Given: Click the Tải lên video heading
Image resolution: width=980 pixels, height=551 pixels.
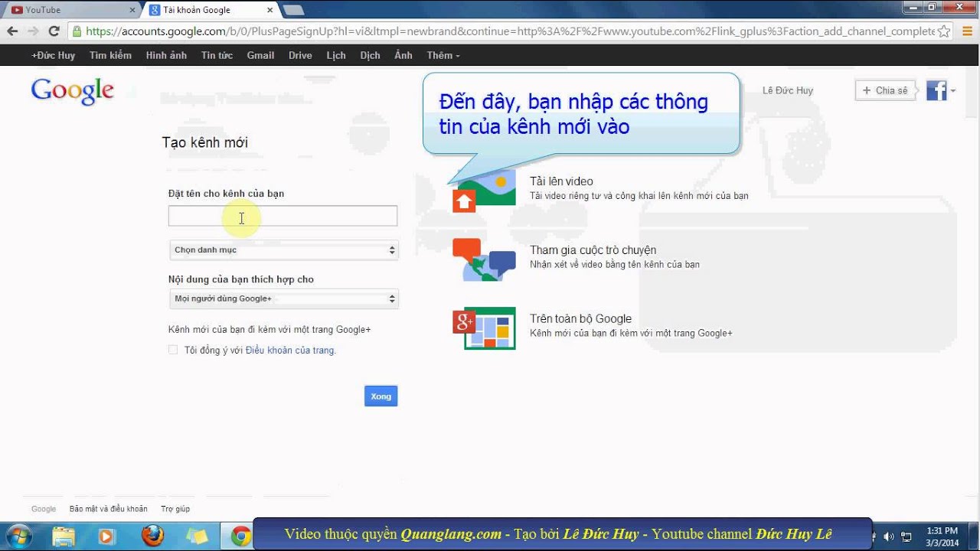Looking at the screenshot, I should [x=561, y=181].
